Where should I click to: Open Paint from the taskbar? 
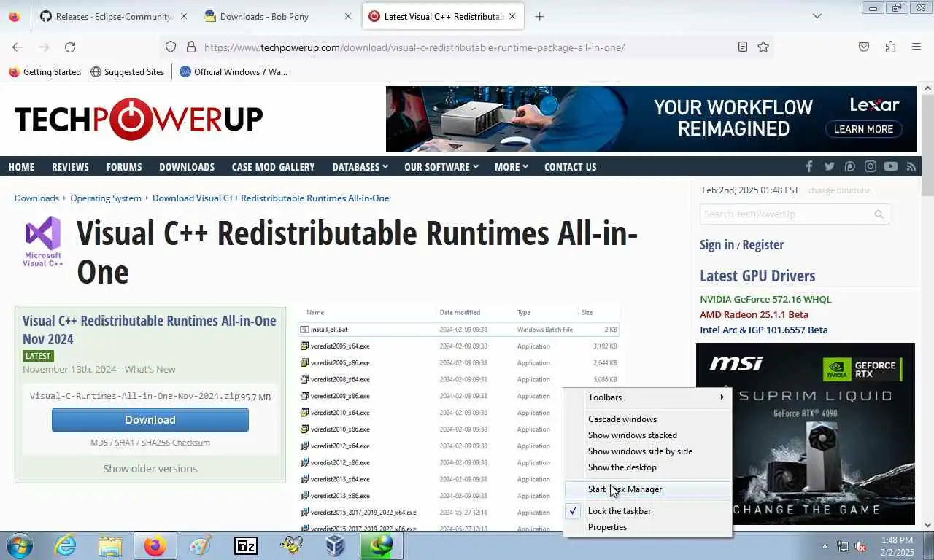pyautogui.click(x=200, y=545)
